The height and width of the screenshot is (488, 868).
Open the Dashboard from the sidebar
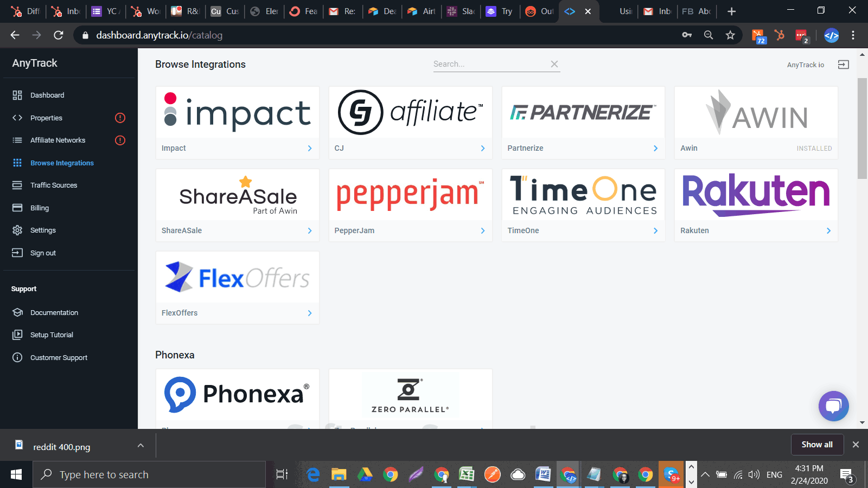point(47,95)
